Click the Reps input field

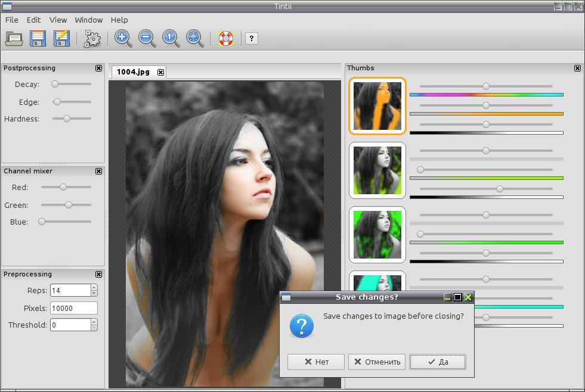[x=70, y=290]
